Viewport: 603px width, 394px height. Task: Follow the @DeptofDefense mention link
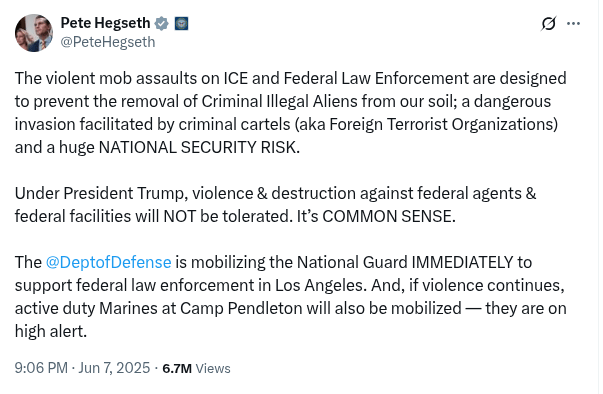[108, 263]
